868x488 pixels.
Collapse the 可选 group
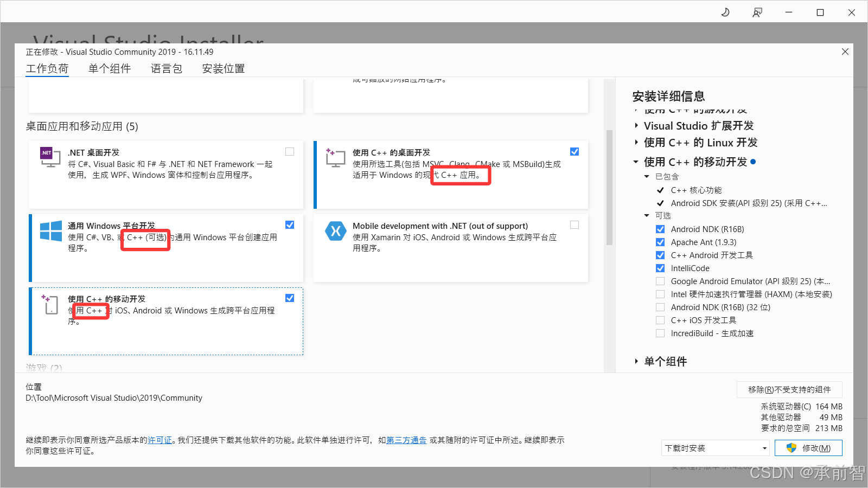tap(647, 216)
